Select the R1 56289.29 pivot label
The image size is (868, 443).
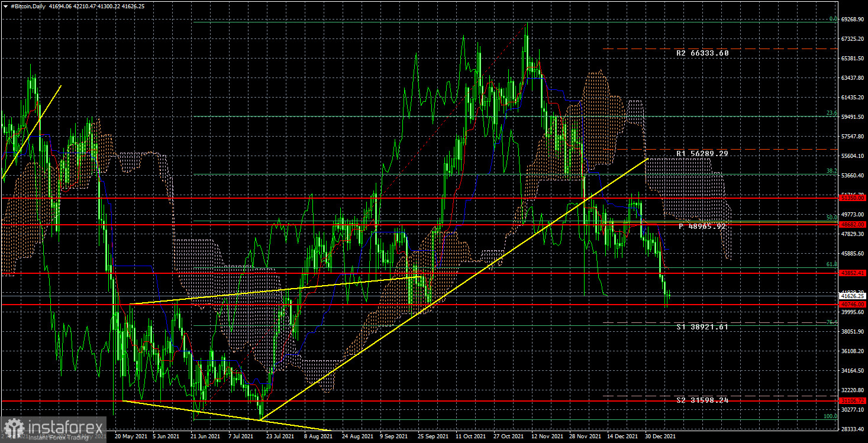point(702,154)
